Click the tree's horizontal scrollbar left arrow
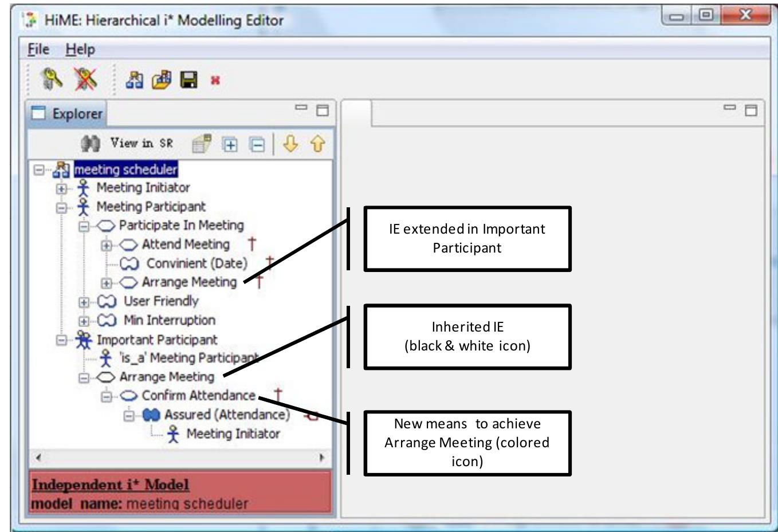This screenshot has width=778, height=532. pyautogui.click(x=38, y=458)
